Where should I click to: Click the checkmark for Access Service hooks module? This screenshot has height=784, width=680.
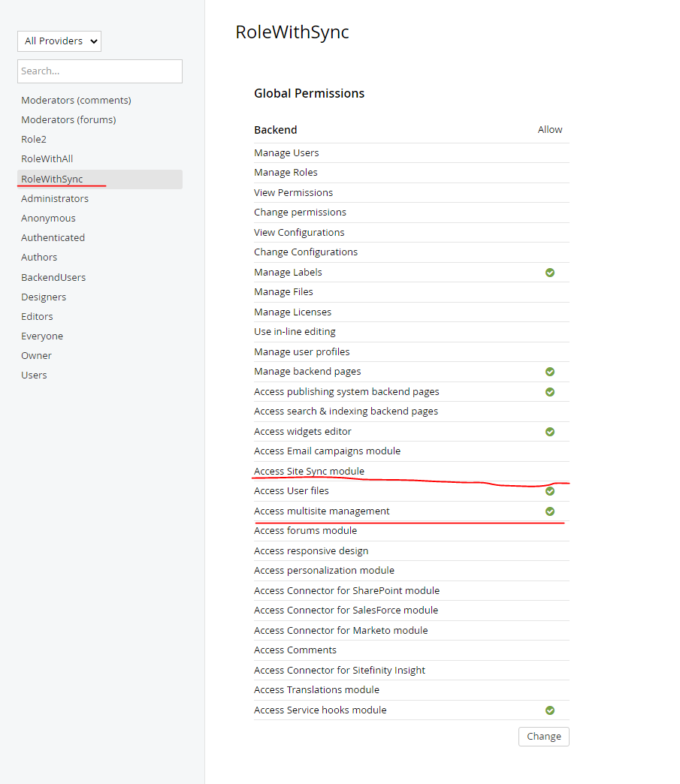550,710
